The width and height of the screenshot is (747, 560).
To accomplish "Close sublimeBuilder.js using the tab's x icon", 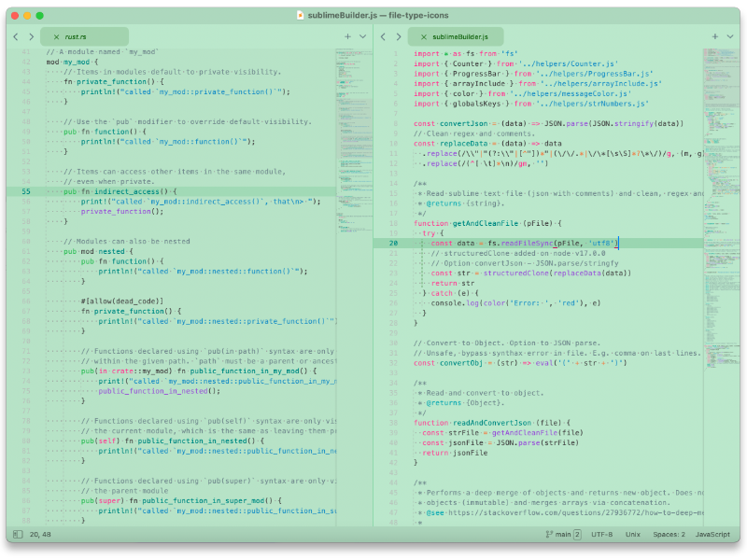I will click(x=422, y=36).
